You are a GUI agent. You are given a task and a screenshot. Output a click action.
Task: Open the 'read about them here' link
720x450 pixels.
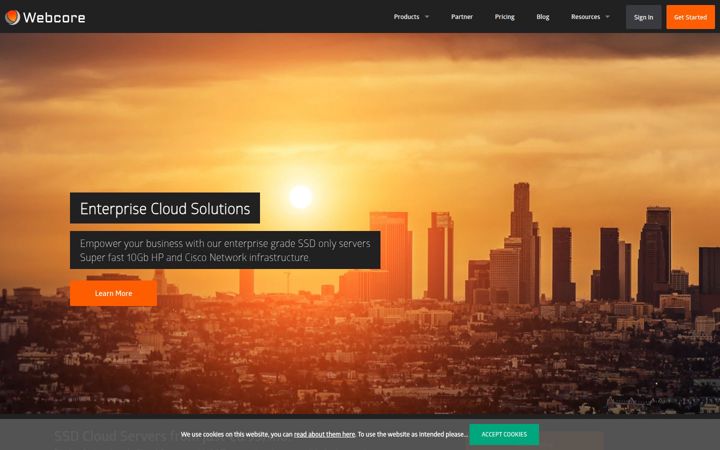324,434
